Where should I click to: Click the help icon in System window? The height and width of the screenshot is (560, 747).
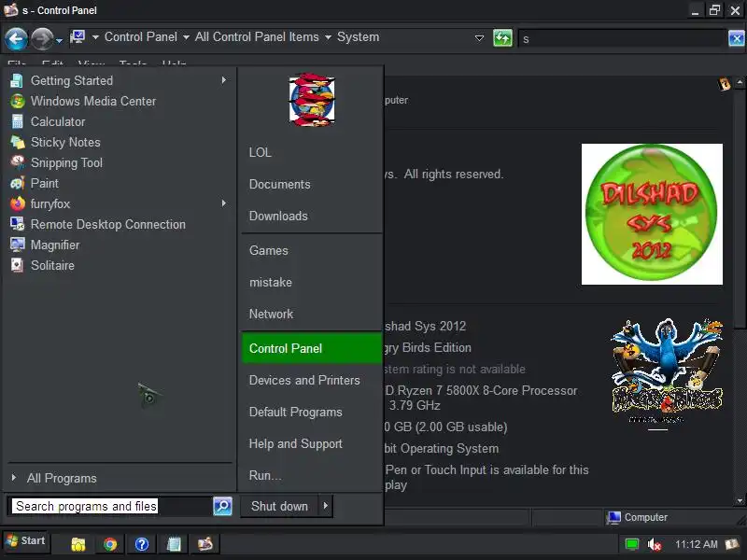tap(725, 84)
